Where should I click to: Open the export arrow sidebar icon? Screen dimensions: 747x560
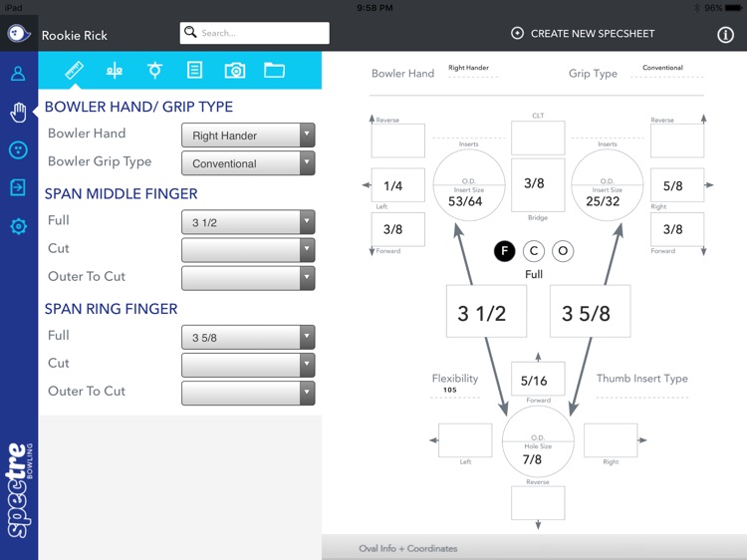click(x=18, y=187)
